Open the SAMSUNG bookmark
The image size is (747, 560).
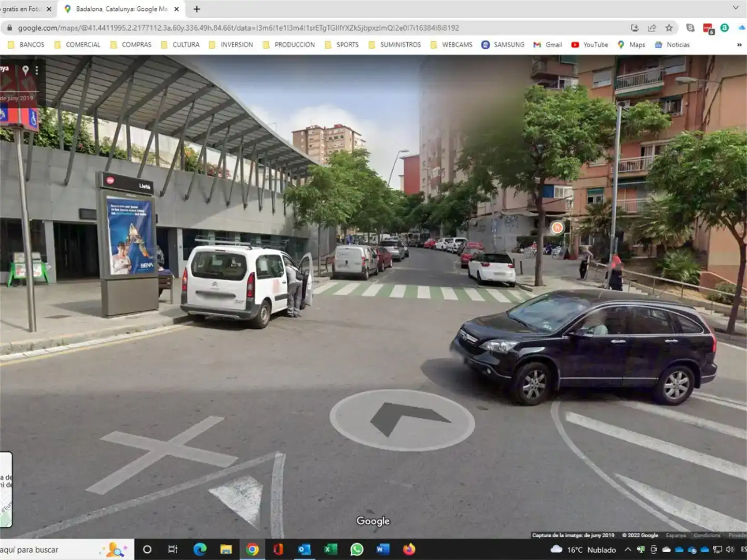point(503,45)
